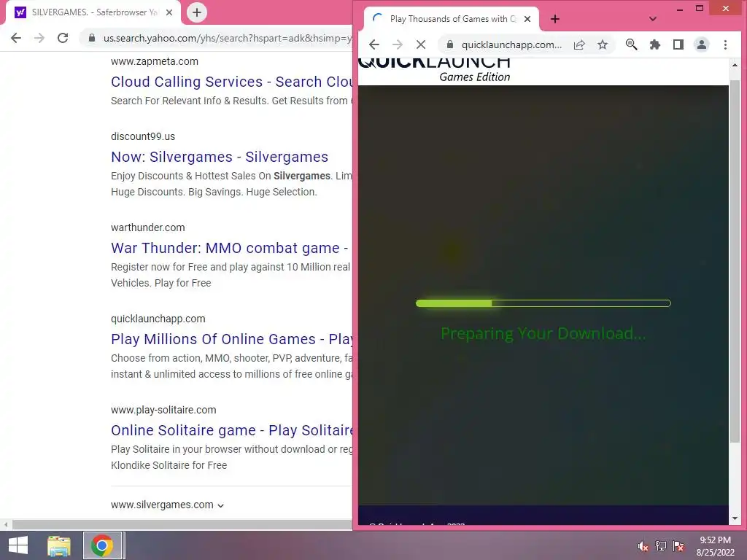The image size is (747, 560).
Task: Open the Action Center flag icon
Action: [678, 546]
